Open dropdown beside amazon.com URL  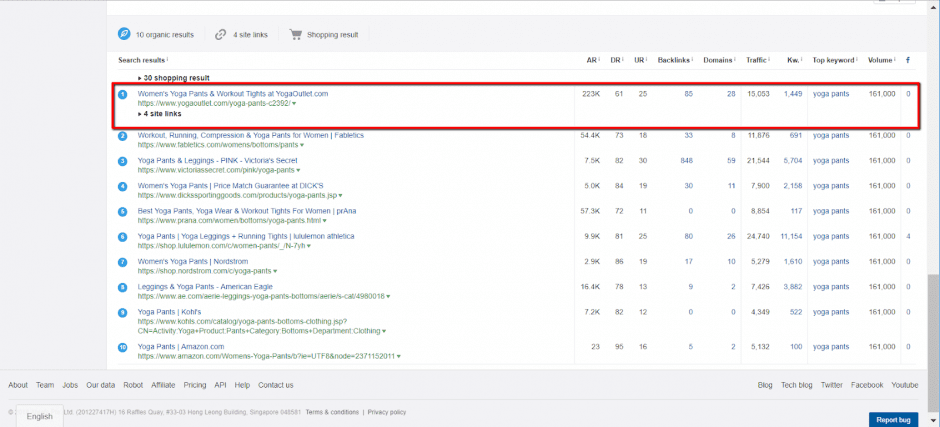point(399,356)
